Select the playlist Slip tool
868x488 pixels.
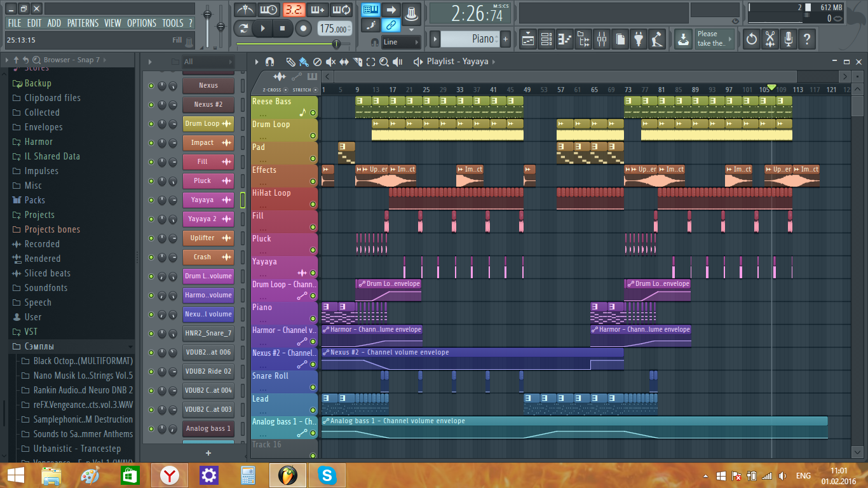point(344,62)
